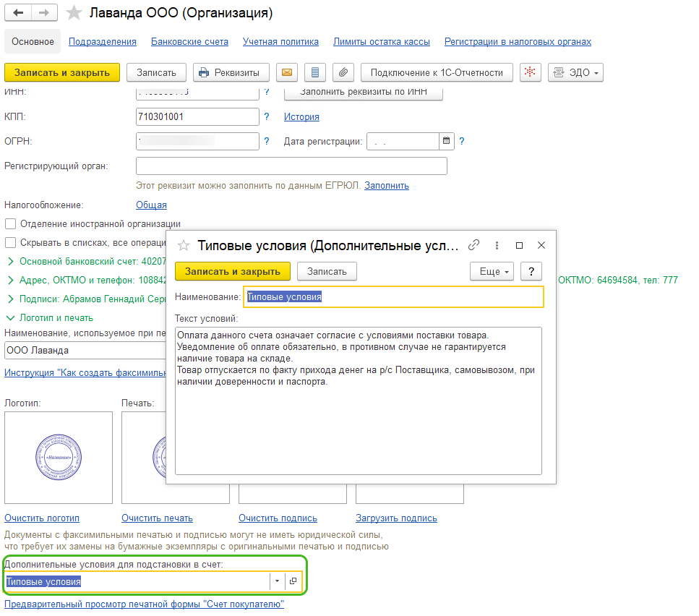The height and width of the screenshot is (616, 699).
Task: Click the question mark help next to КПП
Action: [267, 117]
